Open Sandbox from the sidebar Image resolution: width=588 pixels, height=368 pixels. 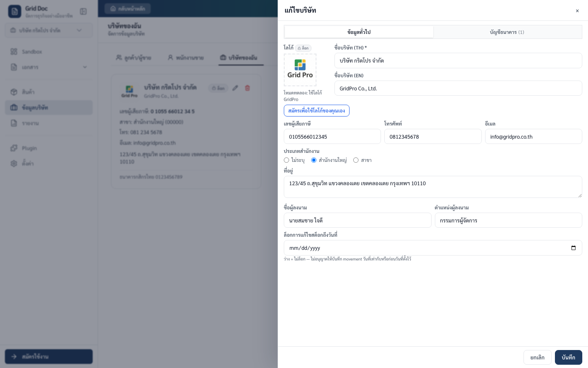pos(32,52)
